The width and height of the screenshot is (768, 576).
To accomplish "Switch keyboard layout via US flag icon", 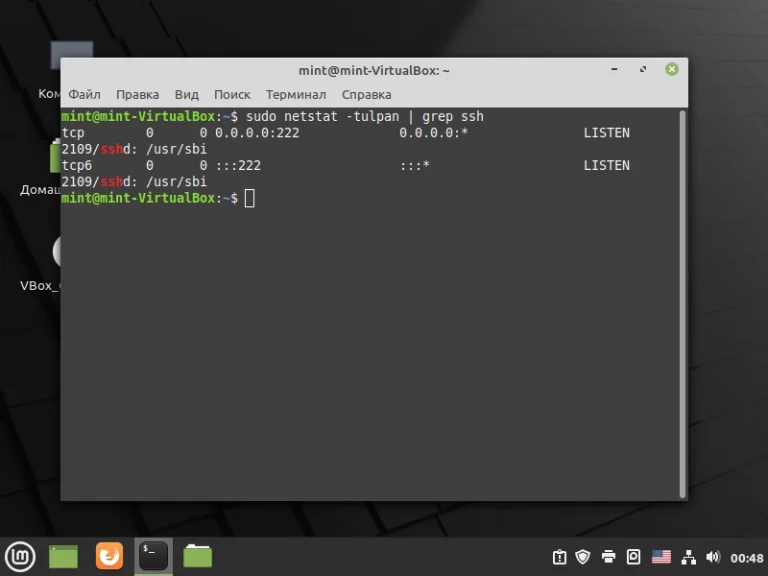I will (x=661, y=557).
